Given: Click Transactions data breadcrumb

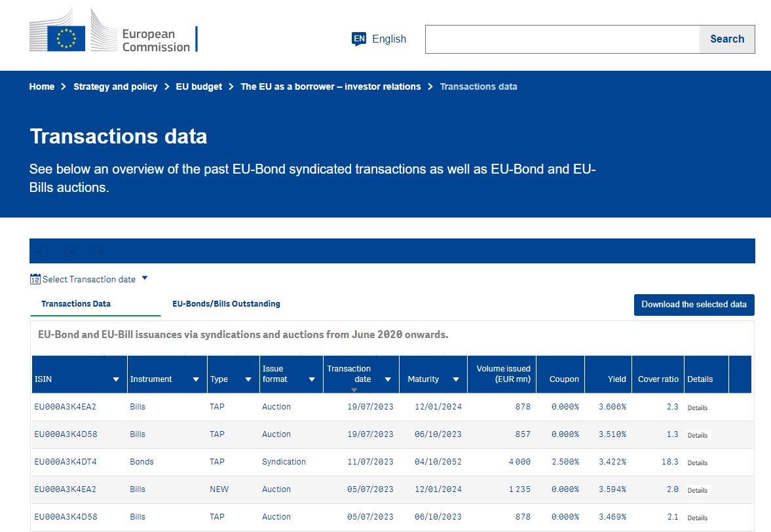Looking at the screenshot, I should coord(478,86).
